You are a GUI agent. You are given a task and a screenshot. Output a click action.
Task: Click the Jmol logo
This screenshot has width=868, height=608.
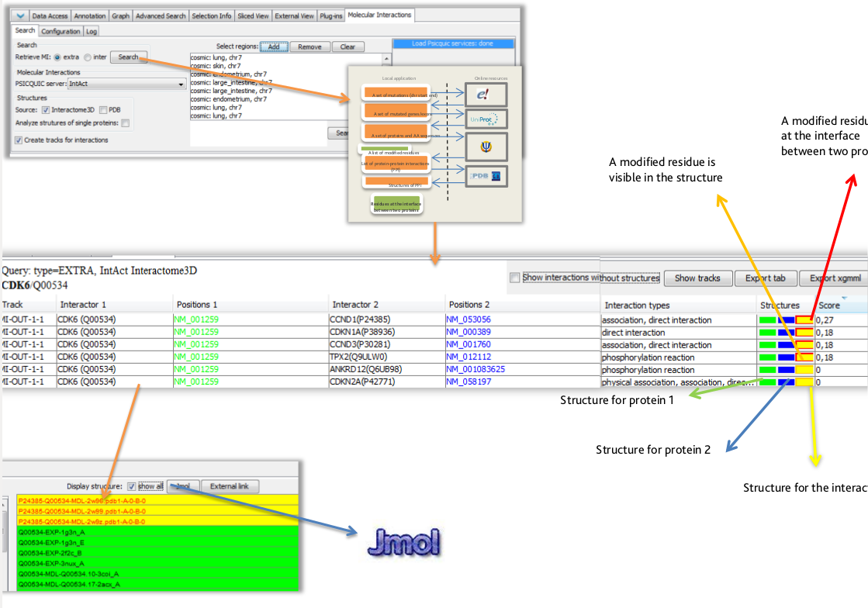pos(404,541)
